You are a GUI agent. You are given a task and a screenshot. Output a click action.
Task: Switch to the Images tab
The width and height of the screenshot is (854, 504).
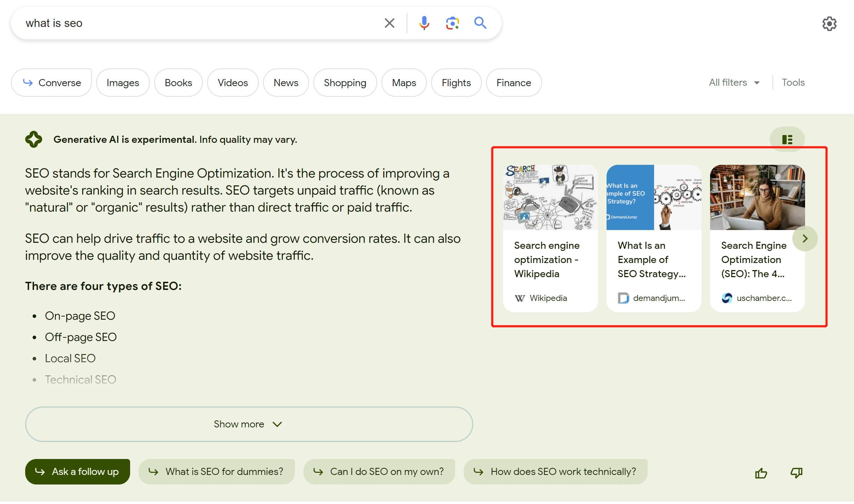(x=123, y=83)
